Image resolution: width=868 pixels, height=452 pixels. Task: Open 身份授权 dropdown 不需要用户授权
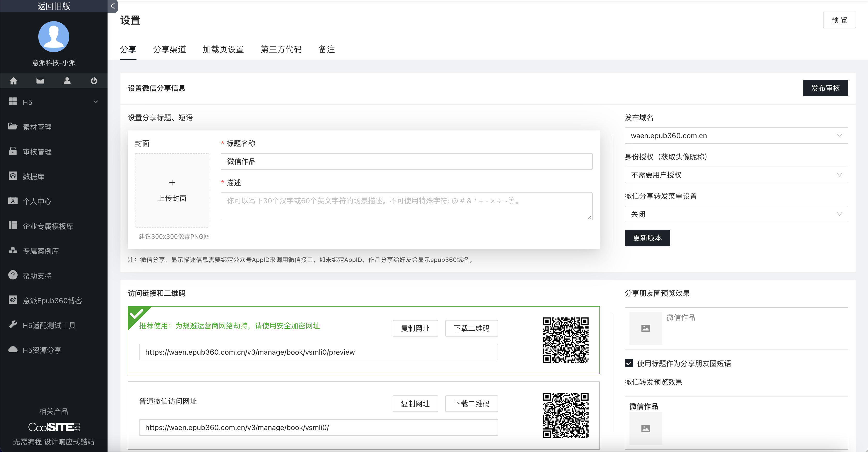(736, 175)
